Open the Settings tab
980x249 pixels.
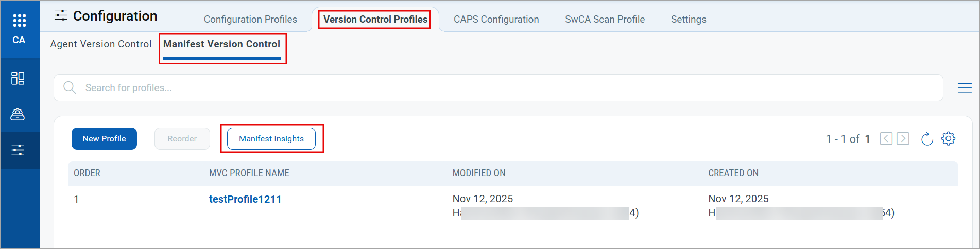click(x=688, y=20)
